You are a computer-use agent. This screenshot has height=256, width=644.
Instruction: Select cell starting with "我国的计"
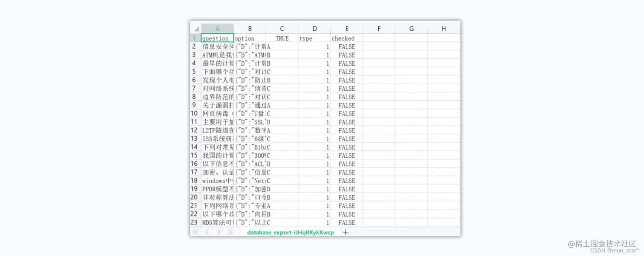pyautogui.click(x=217, y=155)
